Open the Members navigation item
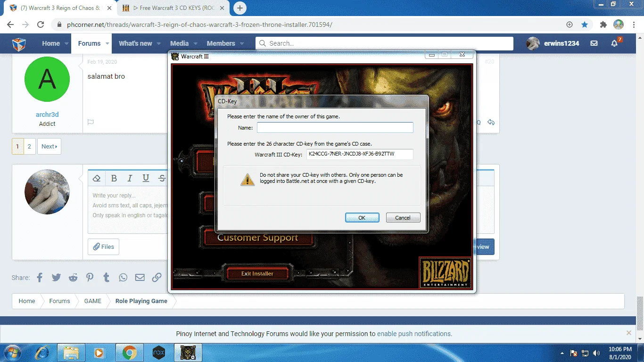The height and width of the screenshot is (362, 644). point(221,43)
